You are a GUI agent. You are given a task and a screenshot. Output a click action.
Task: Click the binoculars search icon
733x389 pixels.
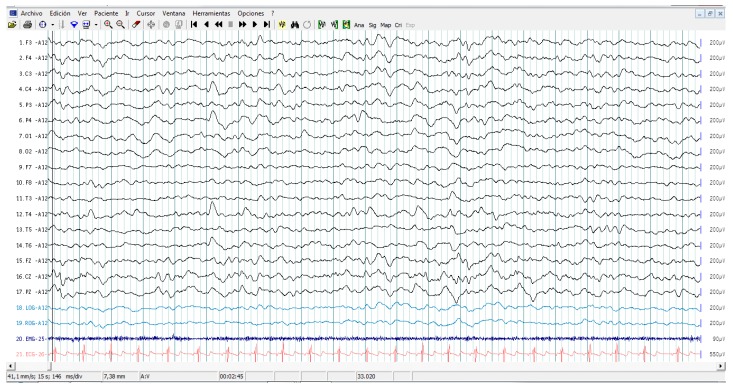(295, 25)
